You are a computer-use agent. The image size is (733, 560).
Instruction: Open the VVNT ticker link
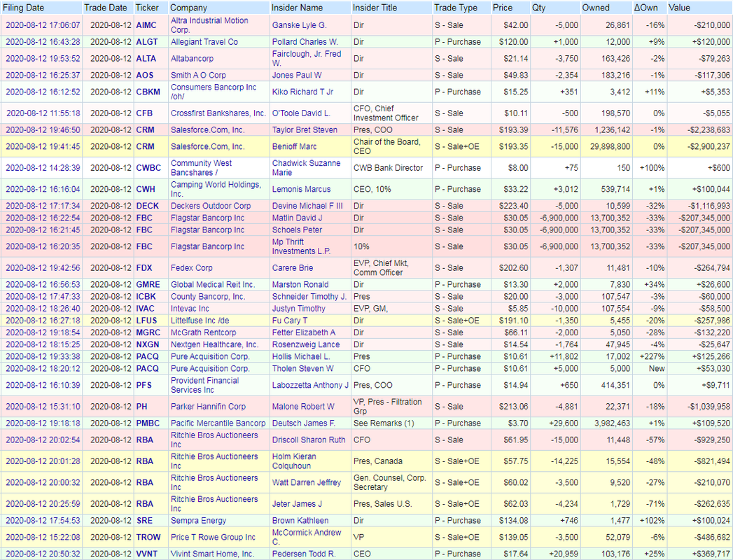pyautogui.click(x=147, y=554)
